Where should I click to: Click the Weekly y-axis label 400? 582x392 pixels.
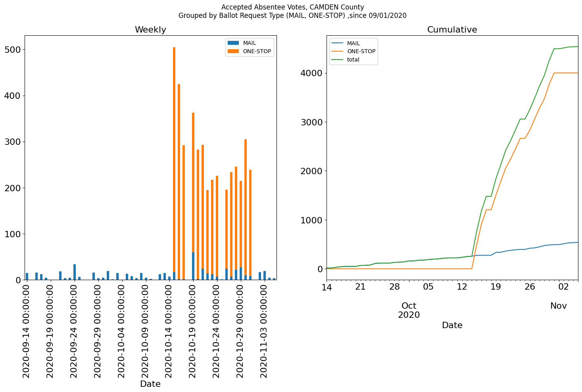[x=13, y=96]
